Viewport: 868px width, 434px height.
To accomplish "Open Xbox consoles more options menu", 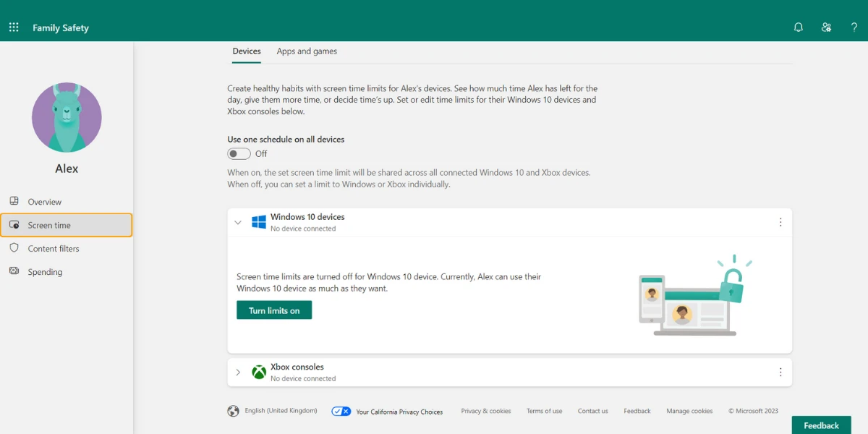I will click(x=780, y=372).
